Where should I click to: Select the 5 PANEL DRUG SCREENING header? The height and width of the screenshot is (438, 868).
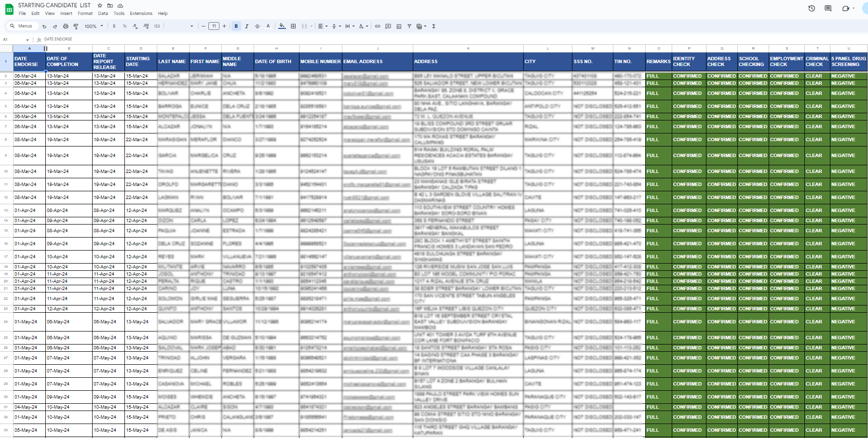pyautogui.click(x=849, y=62)
